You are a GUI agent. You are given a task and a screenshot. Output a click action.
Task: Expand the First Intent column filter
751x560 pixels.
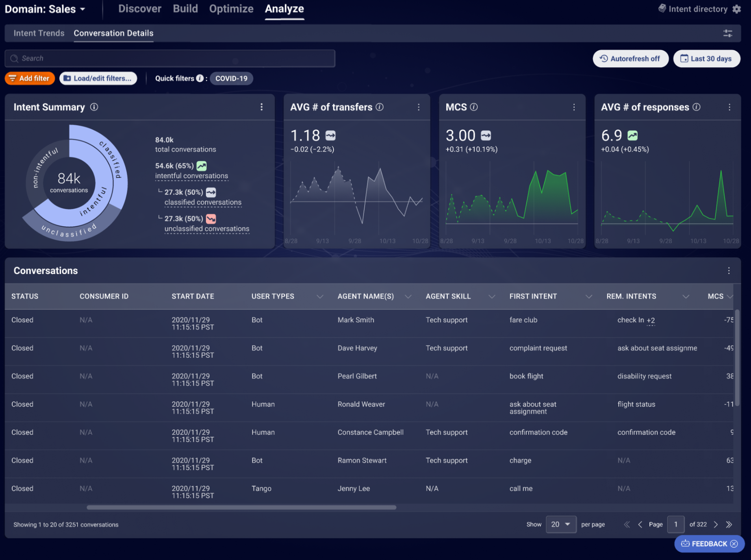tap(588, 297)
